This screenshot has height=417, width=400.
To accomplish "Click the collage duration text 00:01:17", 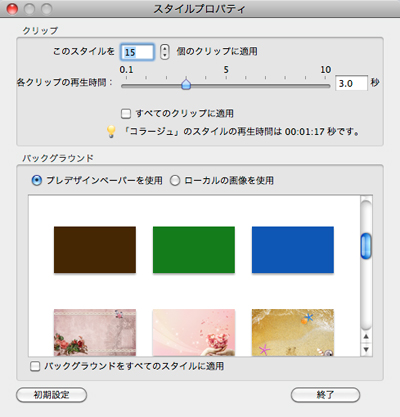I will click(305, 132).
